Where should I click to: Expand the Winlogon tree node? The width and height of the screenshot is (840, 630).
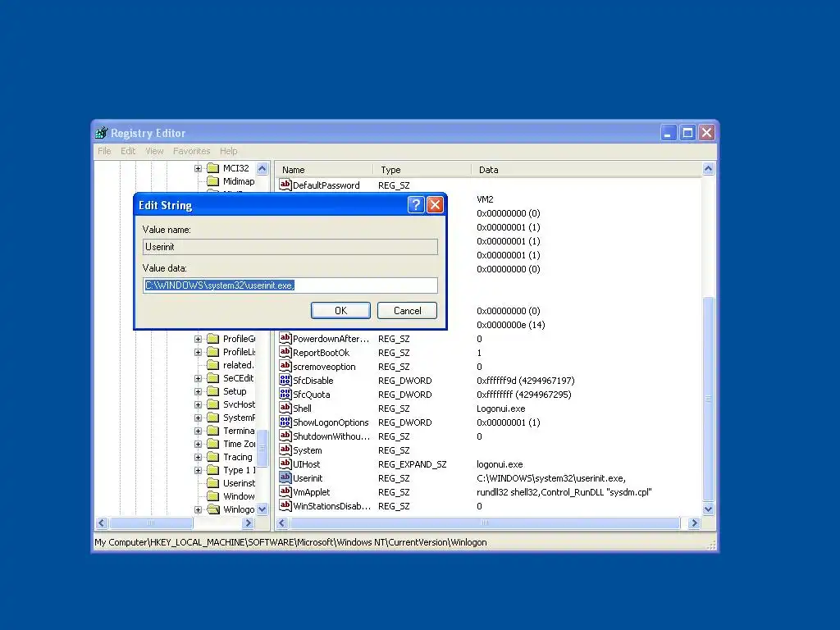click(x=198, y=509)
